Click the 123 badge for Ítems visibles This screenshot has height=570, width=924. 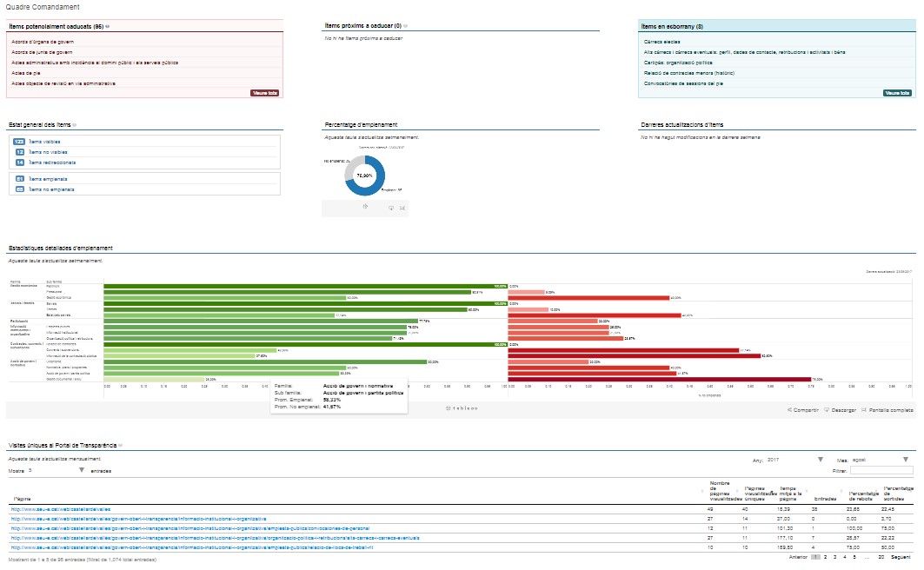tap(19, 141)
